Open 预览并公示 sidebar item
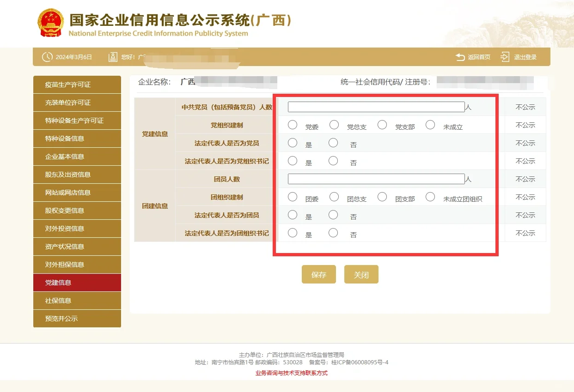The height and width of the screenshot is (392, 574). click(x=77, y=319)
